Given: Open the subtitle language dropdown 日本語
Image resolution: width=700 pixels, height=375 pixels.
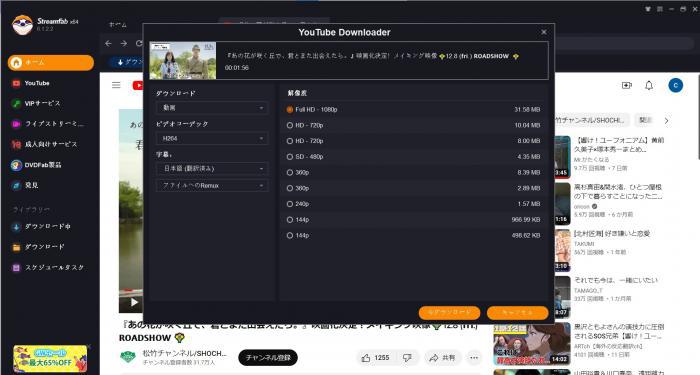Looking at the screenshot, I should [x=212, y=169].
